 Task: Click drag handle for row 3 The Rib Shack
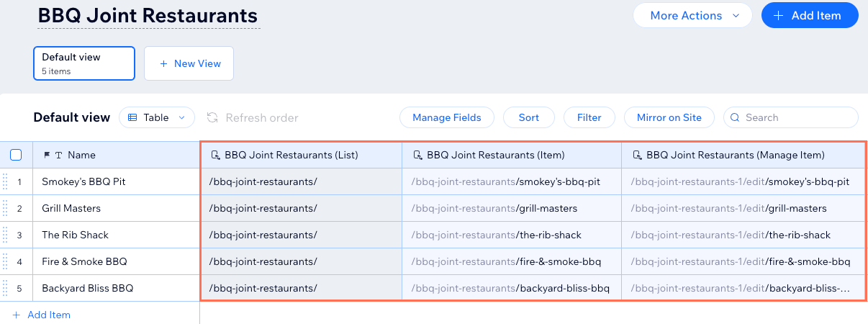click(x=5, y=235)
